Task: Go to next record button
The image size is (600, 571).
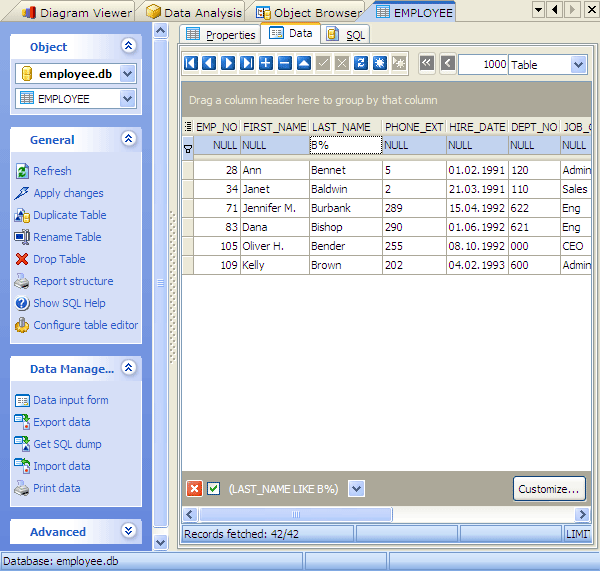Action: 228,63
